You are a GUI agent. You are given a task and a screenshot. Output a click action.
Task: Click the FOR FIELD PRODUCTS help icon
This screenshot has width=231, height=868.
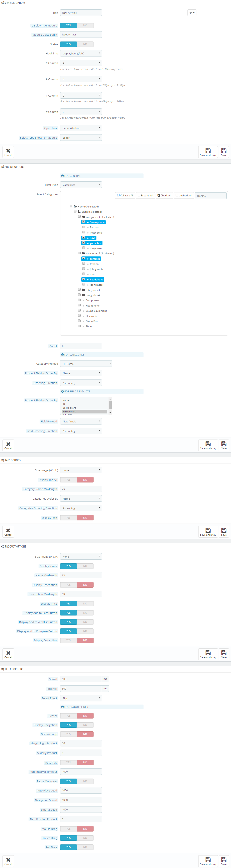click(x=62, y=392)
